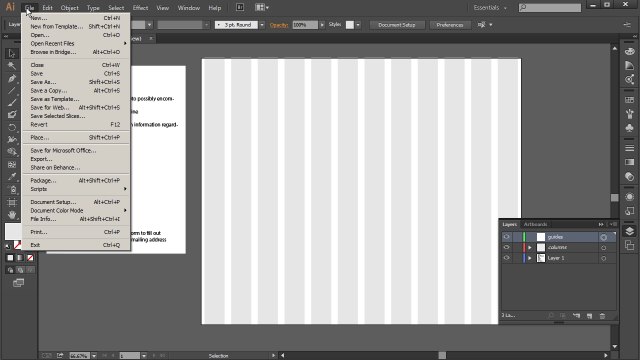
Task: Open the Essentials workspace dropdown
Action: (490, 7)
